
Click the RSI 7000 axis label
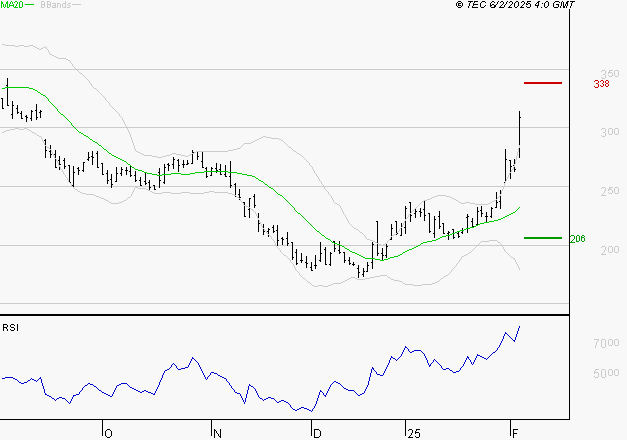click(606, 343)
